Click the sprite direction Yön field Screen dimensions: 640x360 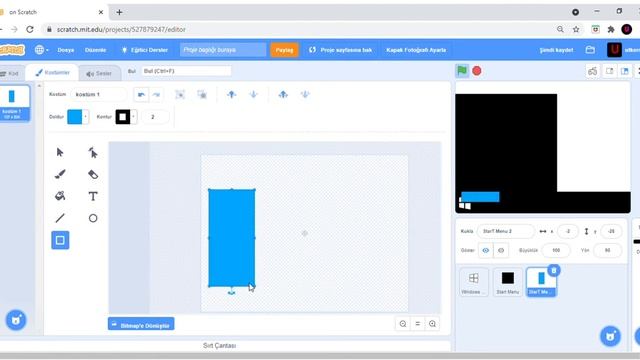point(607,250)
